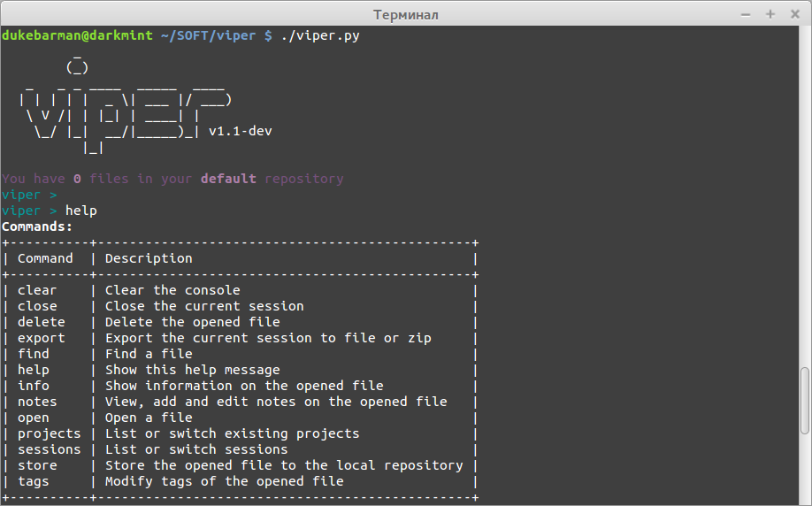Viewport: 812px width, 506px height.
Task: Click the word help after viper prompt
Action: coord(80,211)
